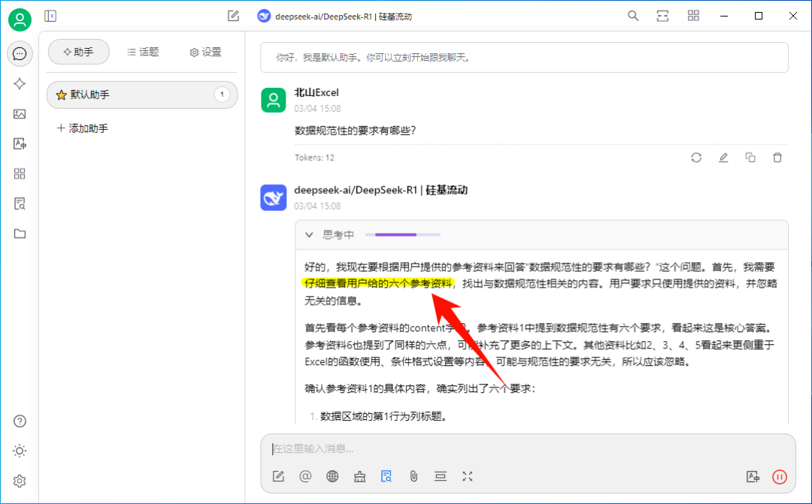Click the @ mention model icon
The height and width of the screenshot is (504, 812).
pos(305,476)
